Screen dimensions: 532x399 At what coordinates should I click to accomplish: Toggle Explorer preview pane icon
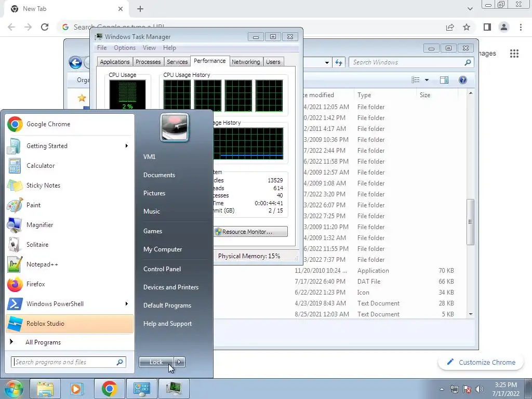(x=444, y=79)
